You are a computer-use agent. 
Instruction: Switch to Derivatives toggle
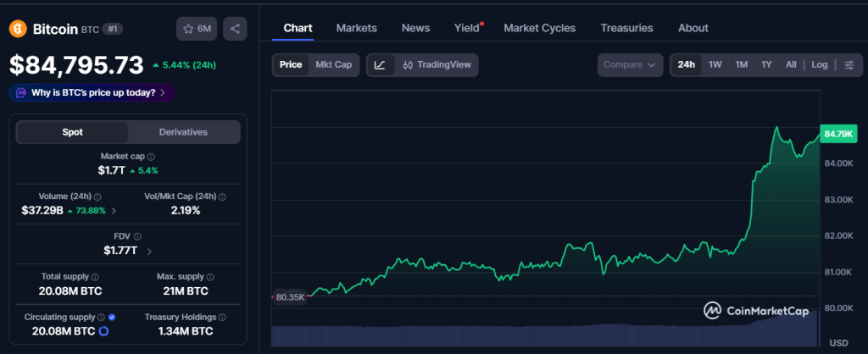(x=183, y=132)
